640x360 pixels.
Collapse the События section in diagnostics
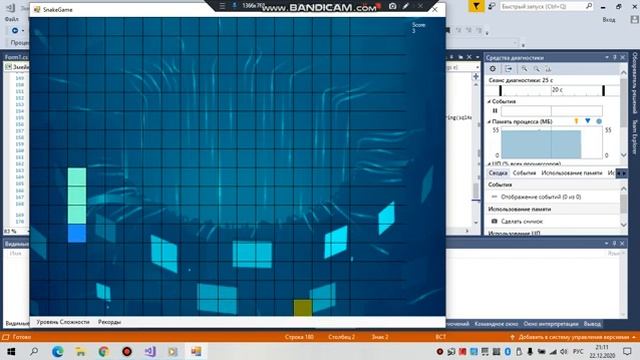point(489,101)
